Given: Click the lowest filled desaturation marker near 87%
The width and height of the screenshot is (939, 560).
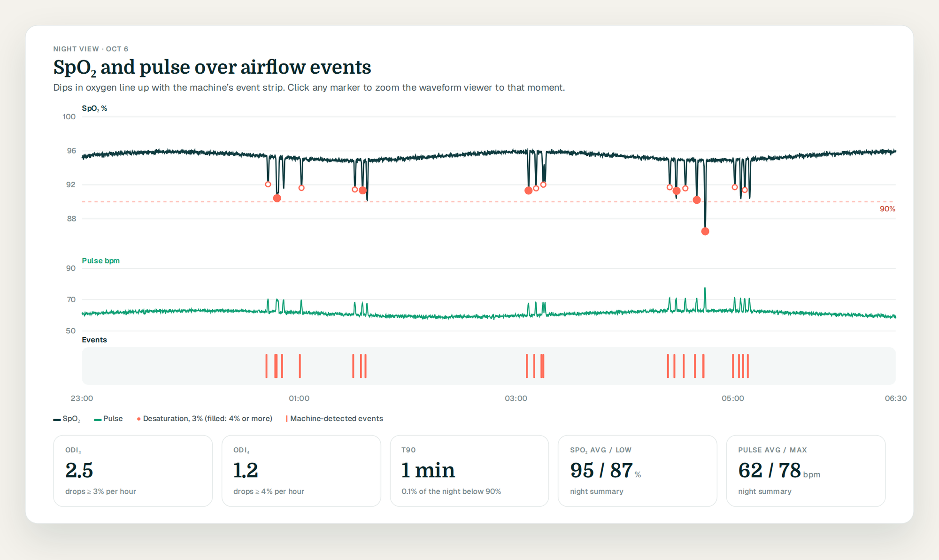Looking at the screenshot, I should (x=705, y=231).
